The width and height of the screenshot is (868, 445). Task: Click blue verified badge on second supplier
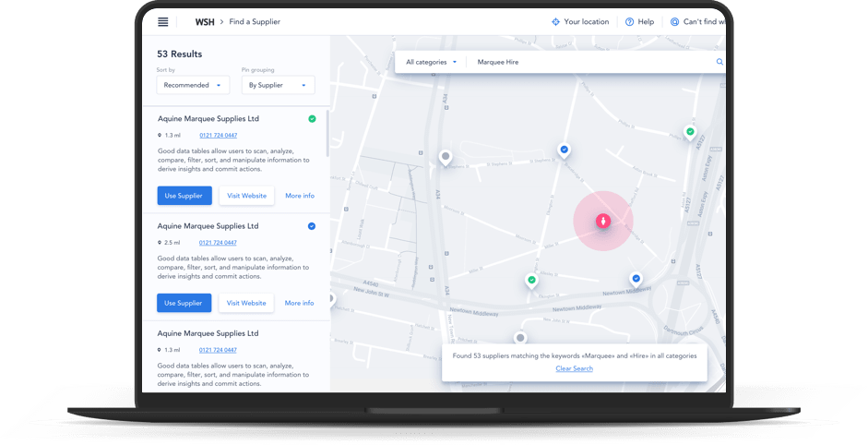[x=312, y=226]
